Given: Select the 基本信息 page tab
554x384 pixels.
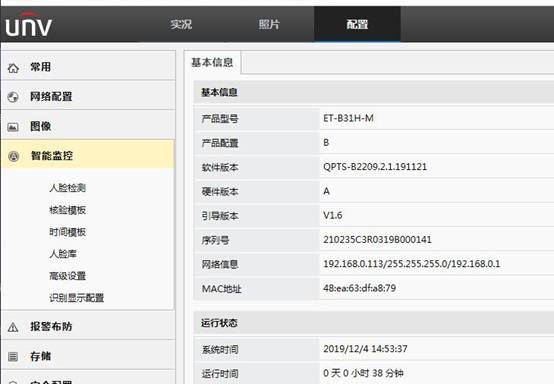Looking at the screenshot, I should pos(212,62).
